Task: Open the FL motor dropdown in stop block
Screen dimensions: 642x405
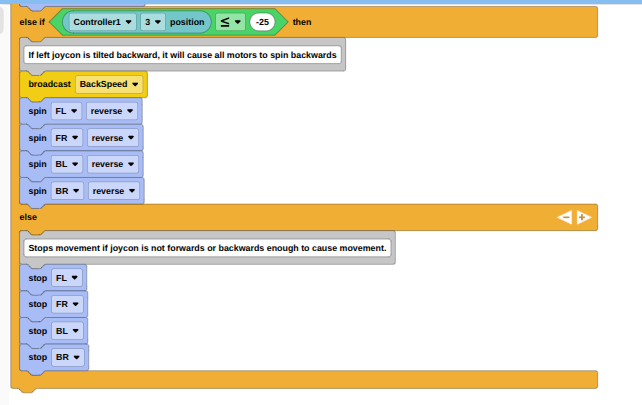Action: click(67, 278)
